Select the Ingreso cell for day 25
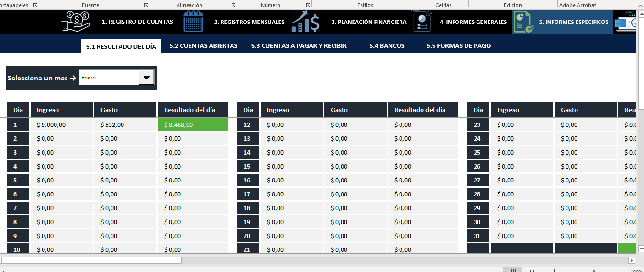 pos(522,152)
